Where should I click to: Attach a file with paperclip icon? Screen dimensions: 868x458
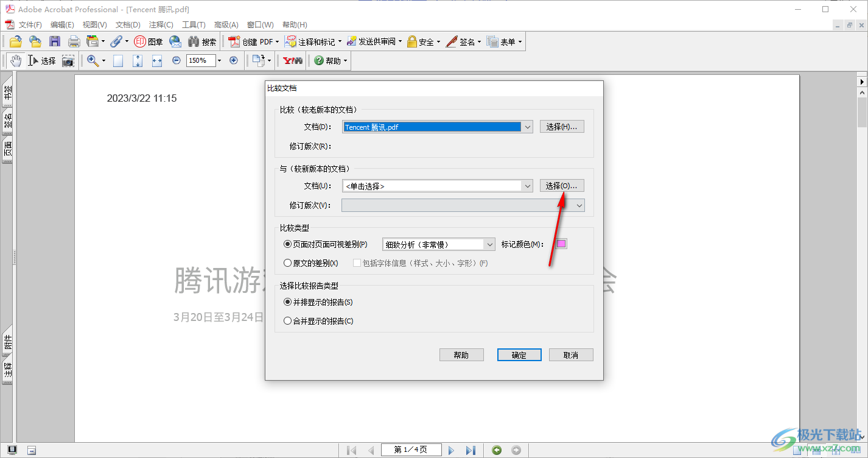tap(116, 41)
